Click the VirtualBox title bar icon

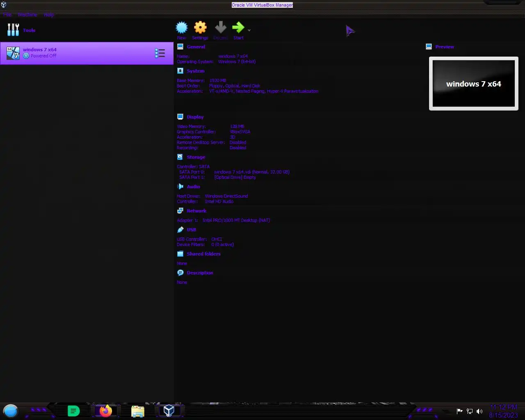point(4,5)
